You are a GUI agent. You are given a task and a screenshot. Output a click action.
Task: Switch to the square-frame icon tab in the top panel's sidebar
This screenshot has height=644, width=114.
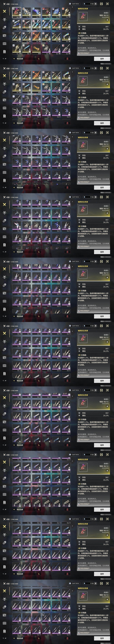[x=4, y=36]
